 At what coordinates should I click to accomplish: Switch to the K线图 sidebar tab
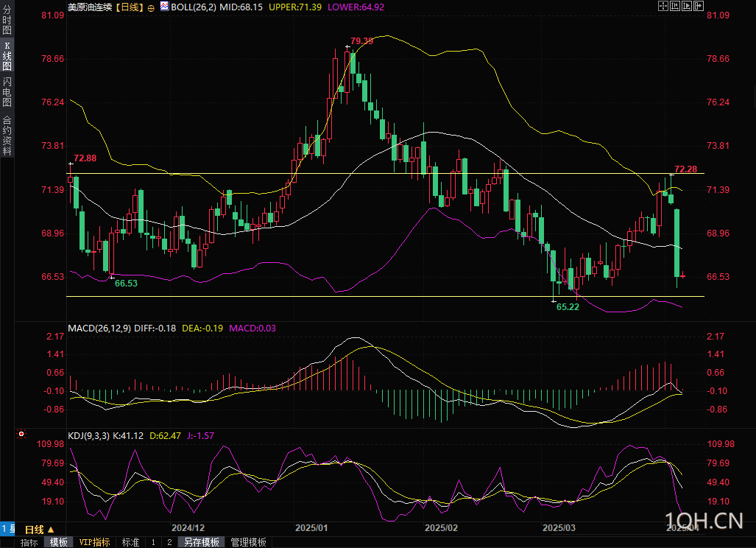[7, 56]
